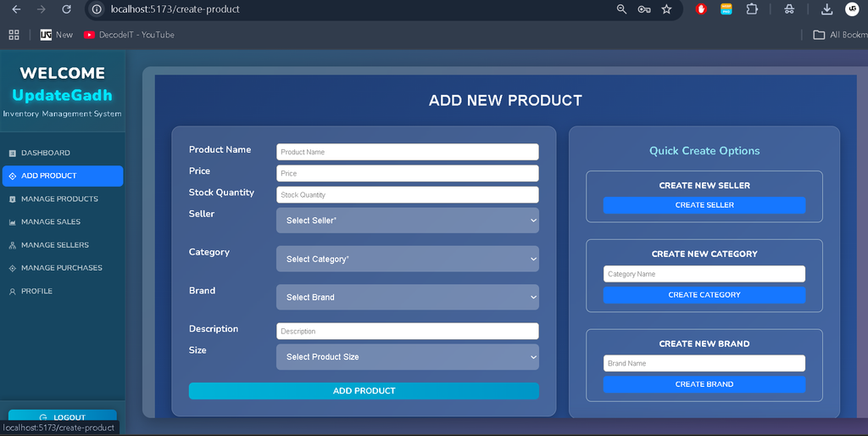The height and width of the screenshot is (436, 868).
Task: Log out using the LOGOUT button
Action: coord(63,416)
